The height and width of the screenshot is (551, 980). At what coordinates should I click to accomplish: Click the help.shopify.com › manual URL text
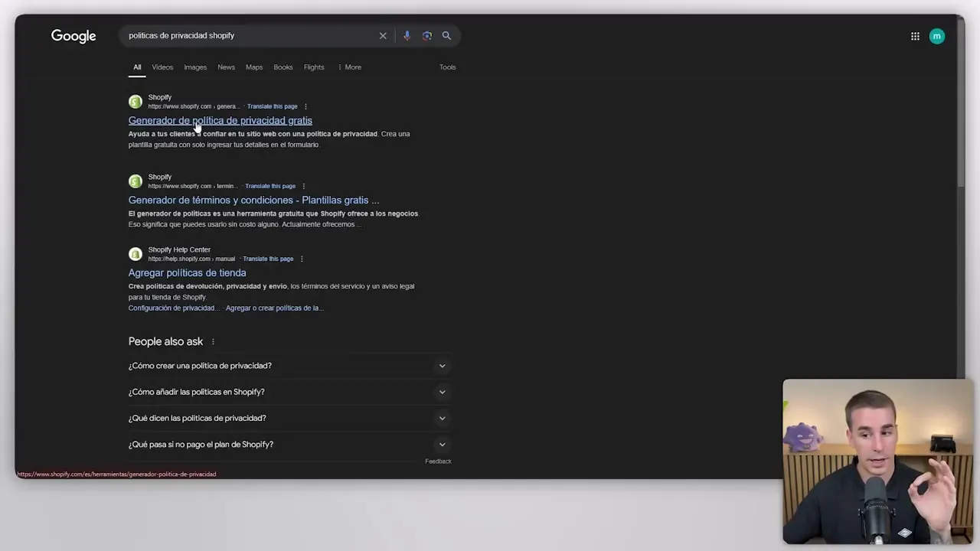pos(191,259)
